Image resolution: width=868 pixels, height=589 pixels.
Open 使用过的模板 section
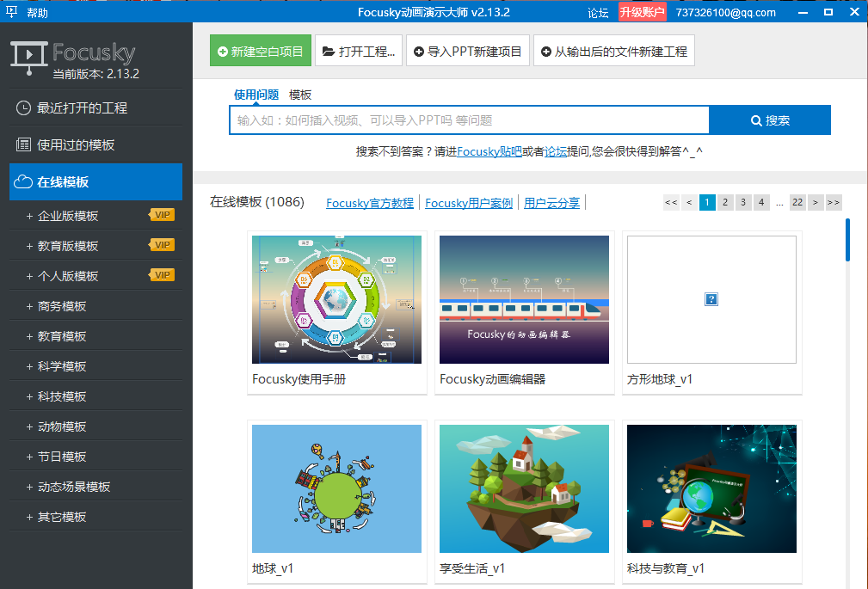(95, 145)
